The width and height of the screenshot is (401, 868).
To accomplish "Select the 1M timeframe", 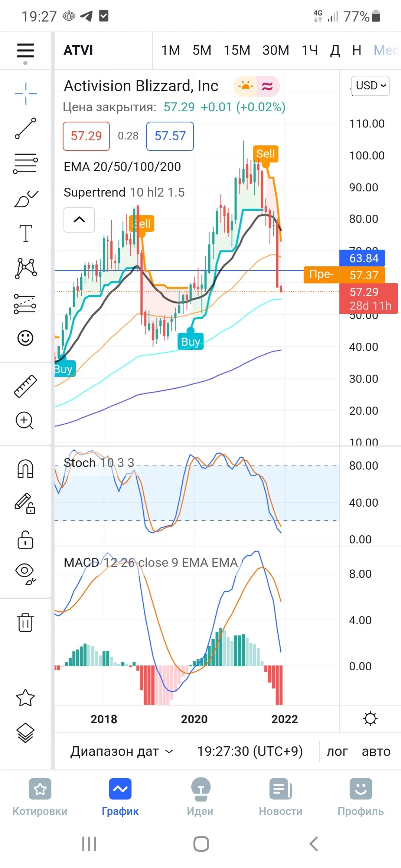I will point(170,50).
